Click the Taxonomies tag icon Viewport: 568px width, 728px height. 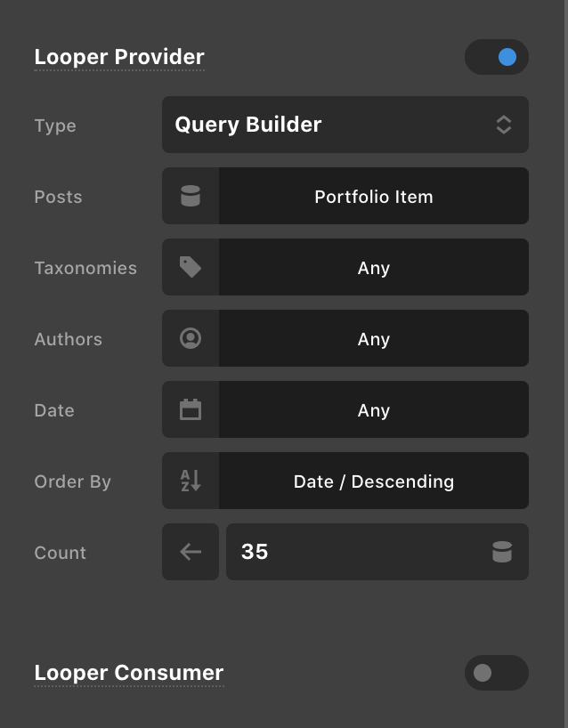pyautogui.click(x=191, y=267)
